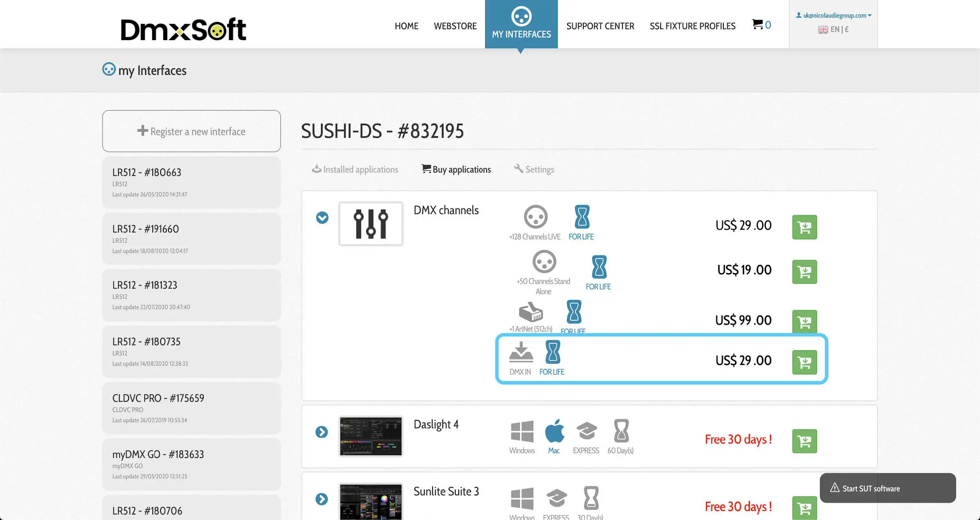Open the Settings tab
Screen dimensions: 980x520
click(x=534, y=170)
